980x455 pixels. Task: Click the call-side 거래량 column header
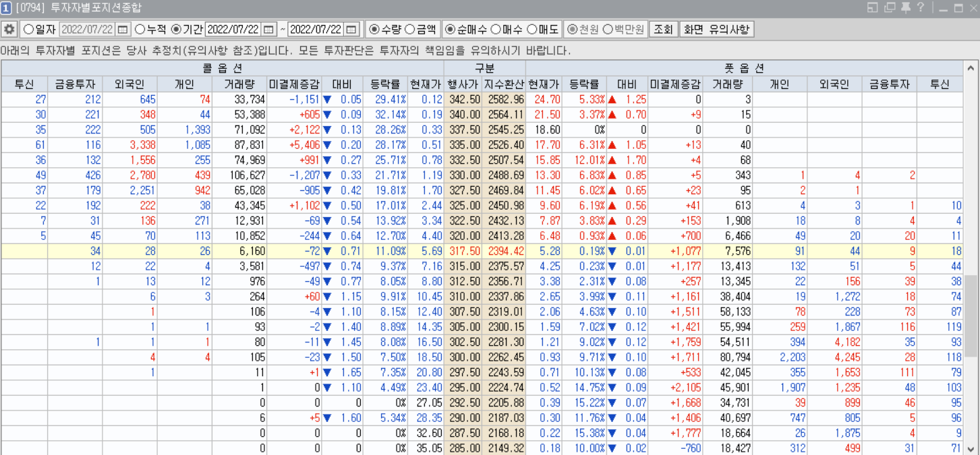239,84
